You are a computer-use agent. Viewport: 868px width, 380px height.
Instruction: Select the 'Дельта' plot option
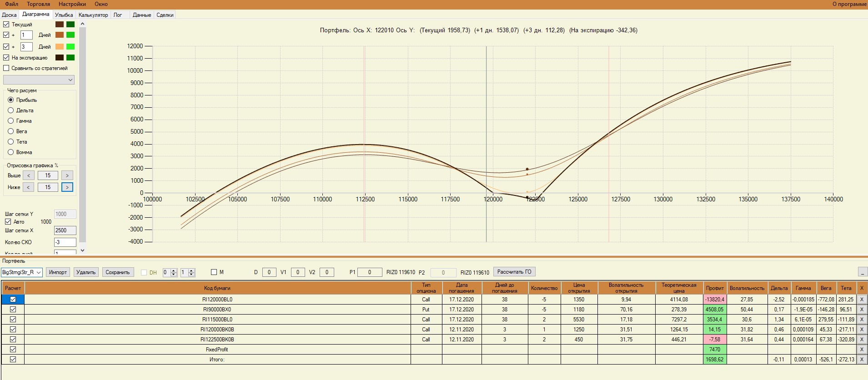click(x=11, y=110)
